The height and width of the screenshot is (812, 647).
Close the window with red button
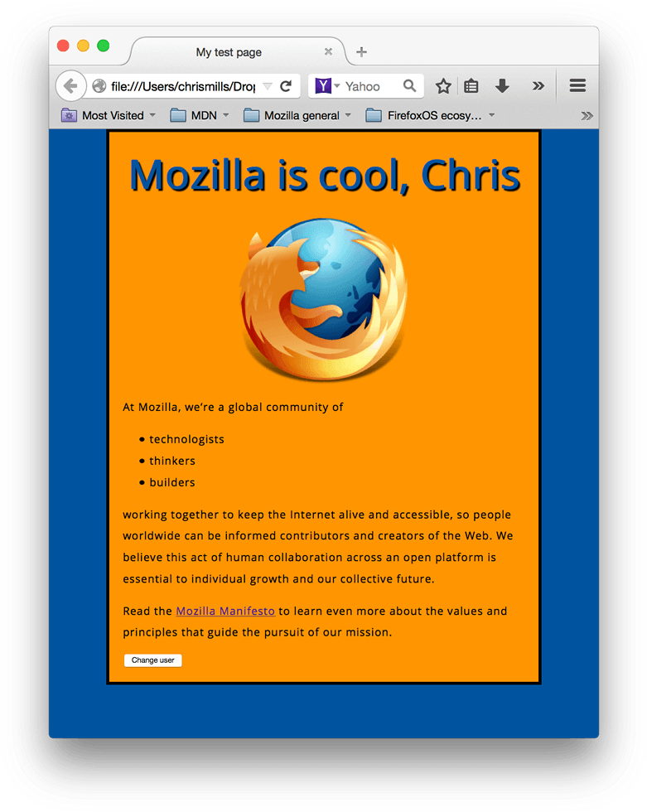(x=63, y=46)
